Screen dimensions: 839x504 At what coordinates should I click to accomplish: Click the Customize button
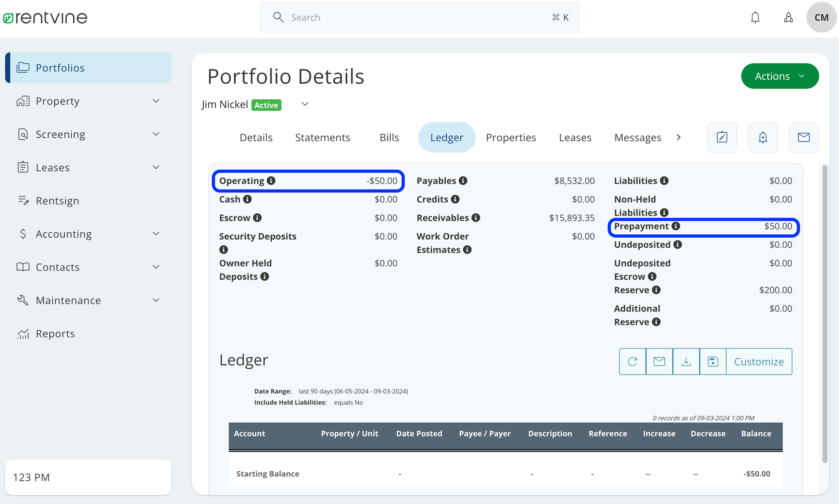tap(759, 361)
